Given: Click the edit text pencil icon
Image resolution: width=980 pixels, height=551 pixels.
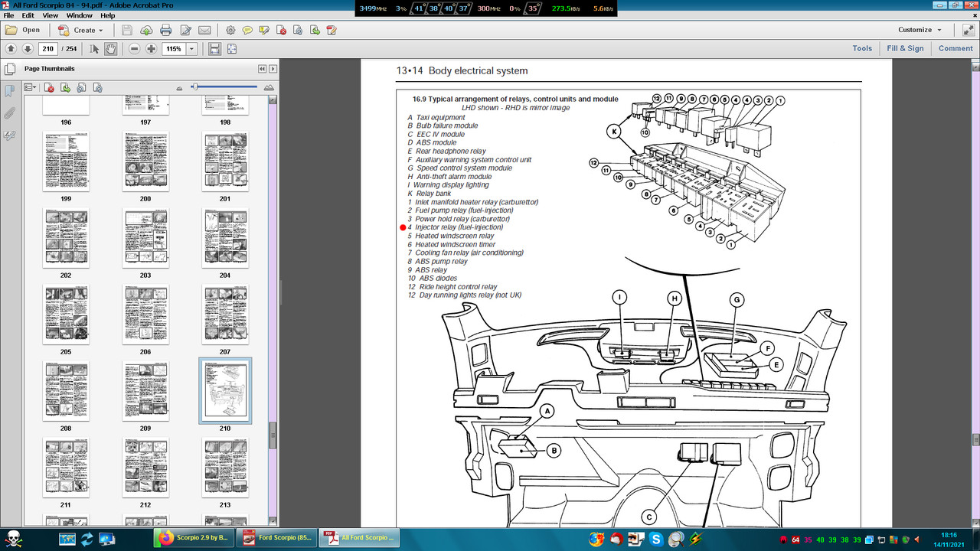Looking at the screenshot, I should click(x=185, y=30).
